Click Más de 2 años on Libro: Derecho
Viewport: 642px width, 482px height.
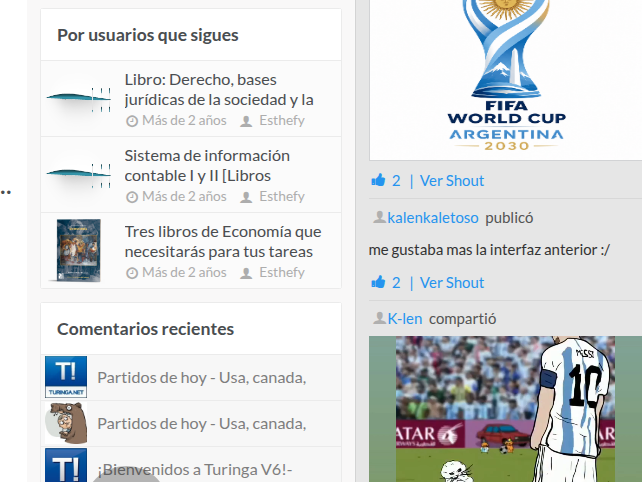184,120
